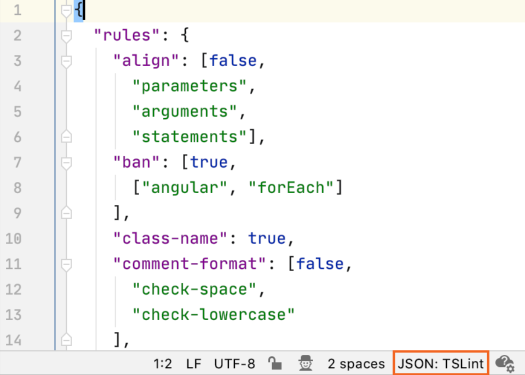This screenshot has width=525, height=375.
Task: Click the "ban" key
Action: [x=136, y=162]
